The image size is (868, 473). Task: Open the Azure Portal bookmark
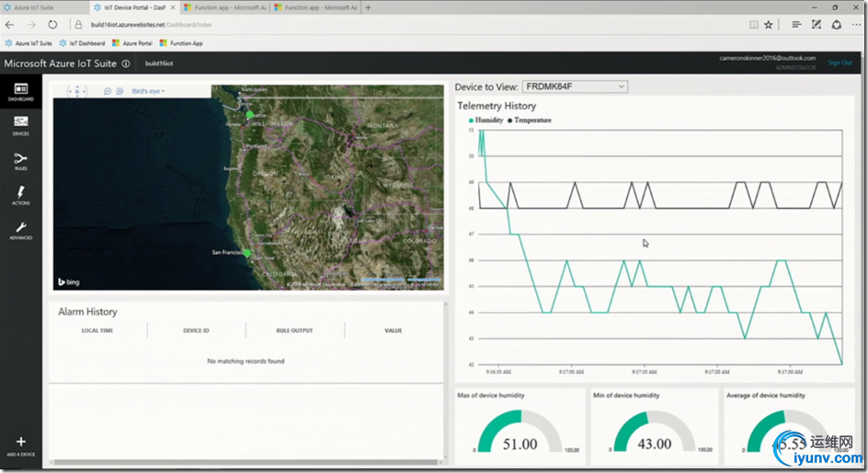tap(132, 43)
